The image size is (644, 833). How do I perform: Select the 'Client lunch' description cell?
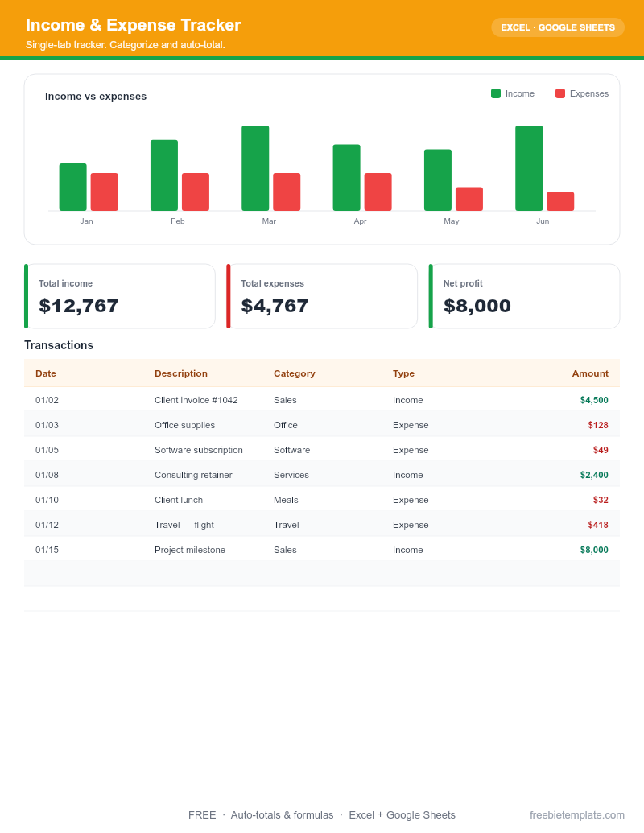coord(179,500)
